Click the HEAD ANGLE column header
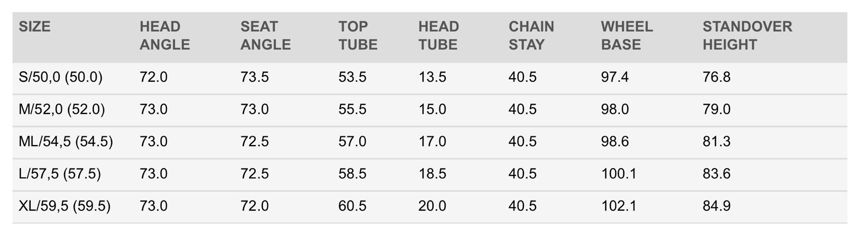 point(165,36)
